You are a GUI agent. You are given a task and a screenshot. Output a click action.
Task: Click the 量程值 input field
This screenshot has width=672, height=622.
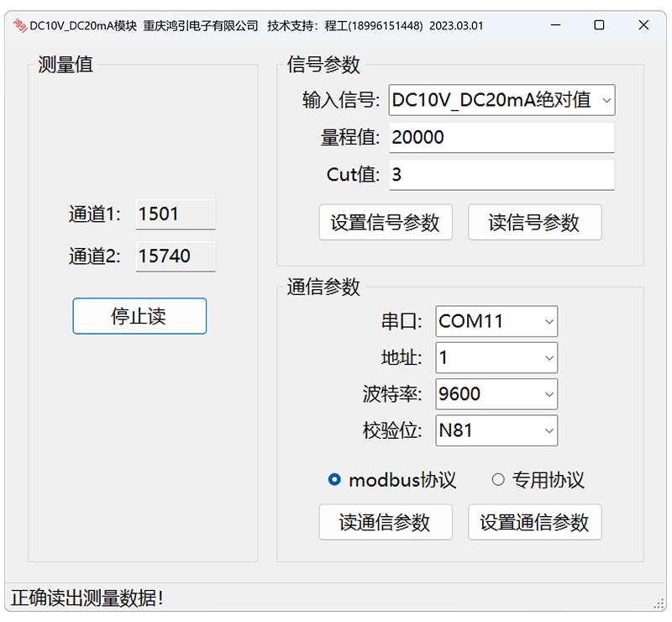click(x=501, y=137)
